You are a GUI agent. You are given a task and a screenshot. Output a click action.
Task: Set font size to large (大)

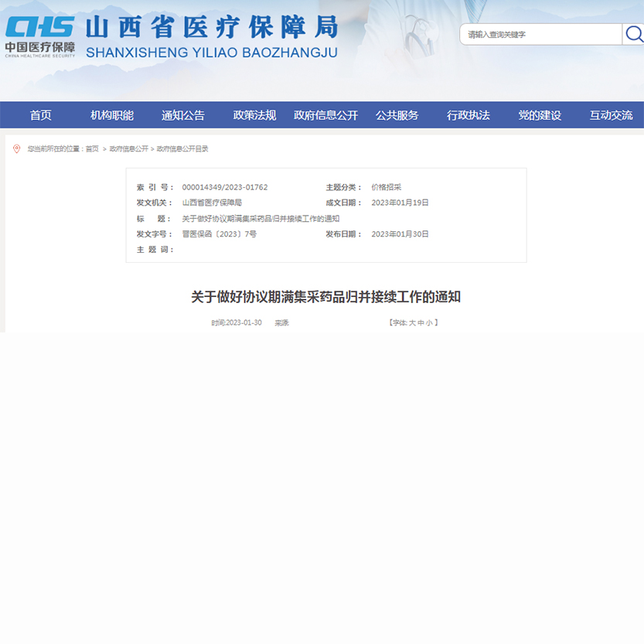click(x=412, y=322)
